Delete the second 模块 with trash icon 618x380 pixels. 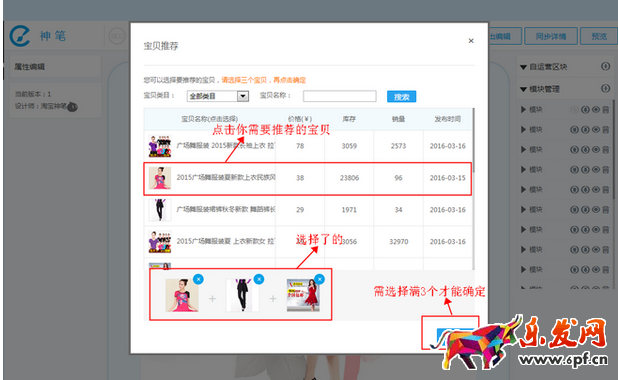[606, 129]
